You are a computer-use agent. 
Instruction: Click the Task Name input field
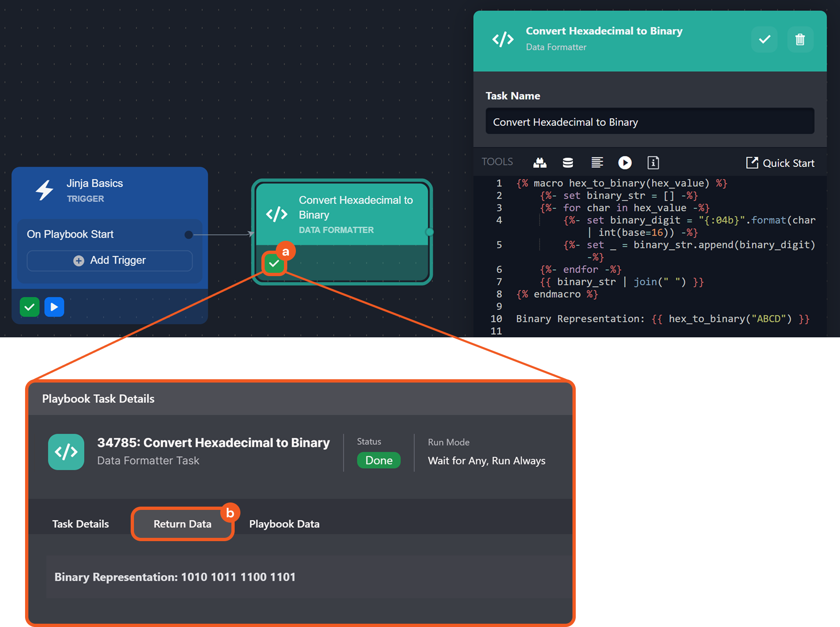point(649,122)
